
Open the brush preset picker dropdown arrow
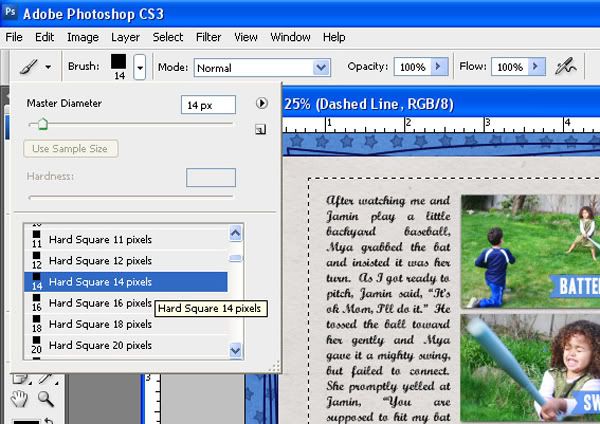tap(140, 68)
